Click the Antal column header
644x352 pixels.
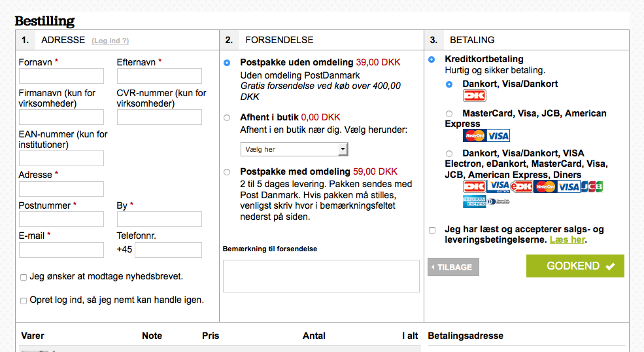pyautogui.click(x=314, y=336)
